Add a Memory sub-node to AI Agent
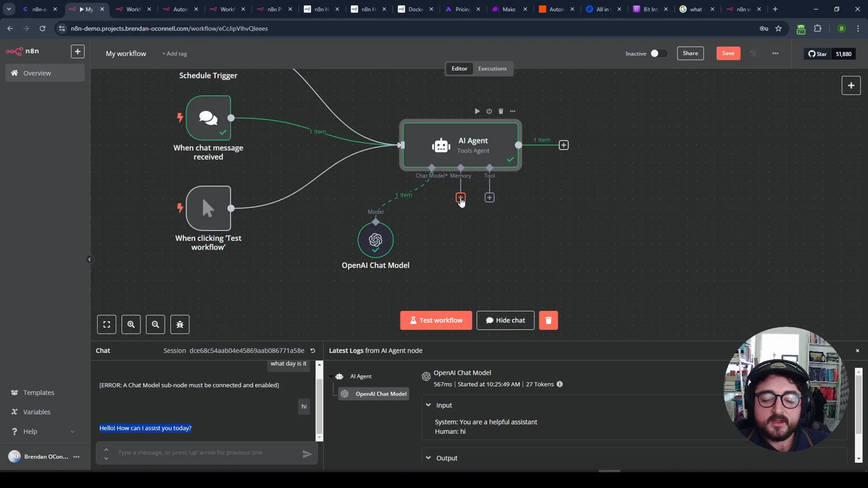Viewport: 868px width, 488px height. tap(460, 197)
